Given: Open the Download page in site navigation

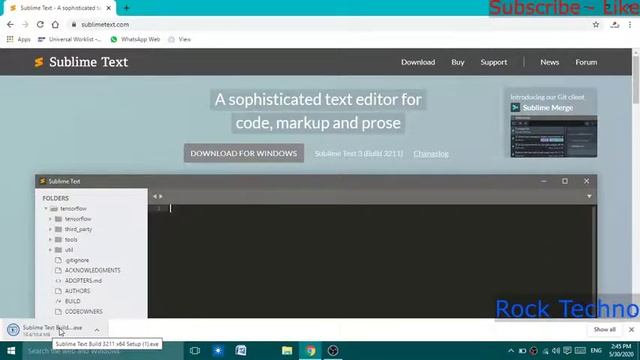Looking at the screenshot, I should tap(418, 62).
